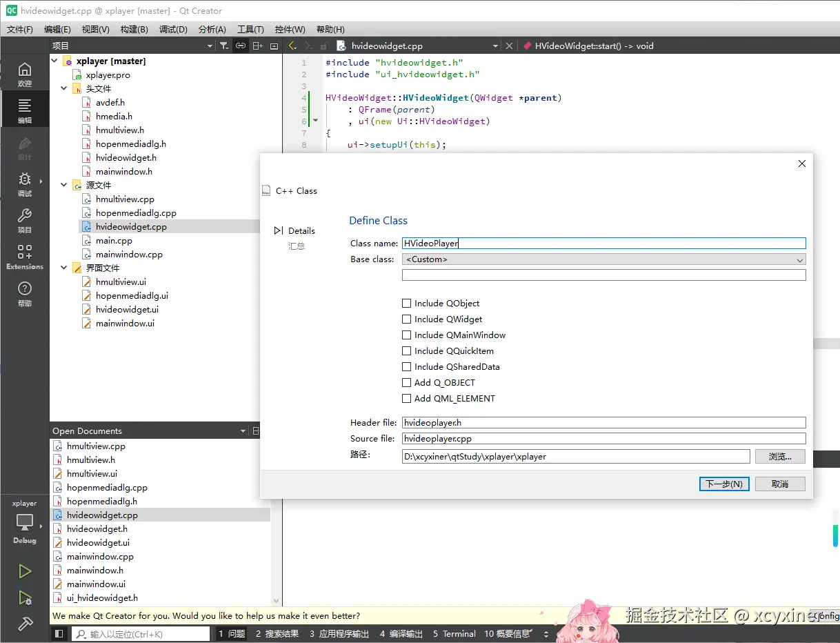Open the 编辑(E) menu
Image resolution: width=840 pixels, height=643 pixels.
click(57, 29)
